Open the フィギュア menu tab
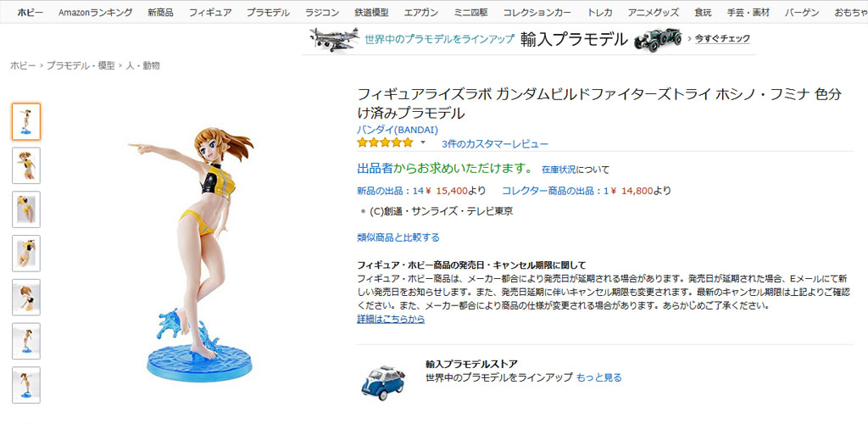This screenshot has height=424, width=868. [x=210, y=12]
